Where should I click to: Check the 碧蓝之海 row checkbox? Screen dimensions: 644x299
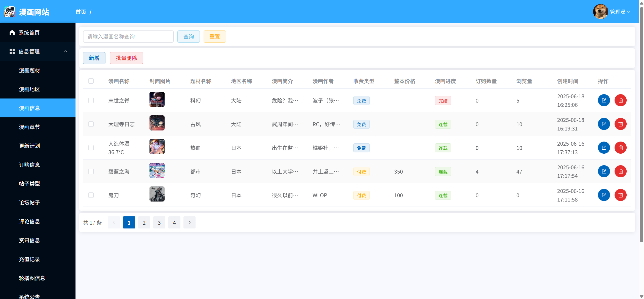[x=91, y=172]
